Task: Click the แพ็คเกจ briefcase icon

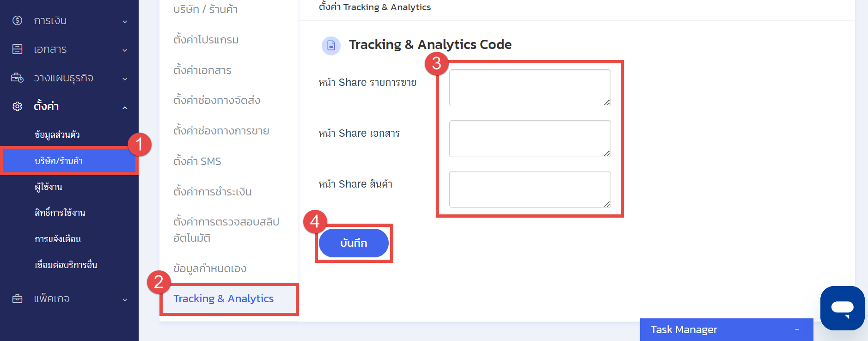Action: [x=17, y=298]
